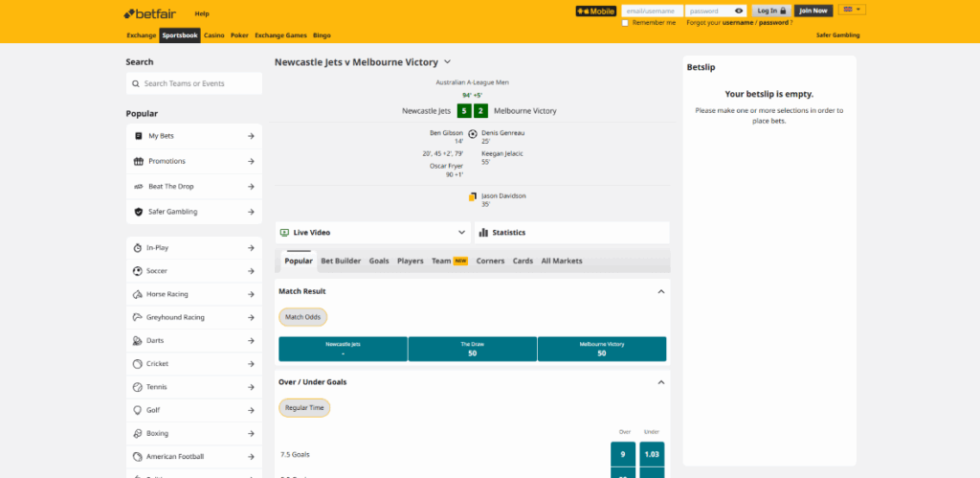
Task: Switch to the Cards tab
Action: (523, 261)
